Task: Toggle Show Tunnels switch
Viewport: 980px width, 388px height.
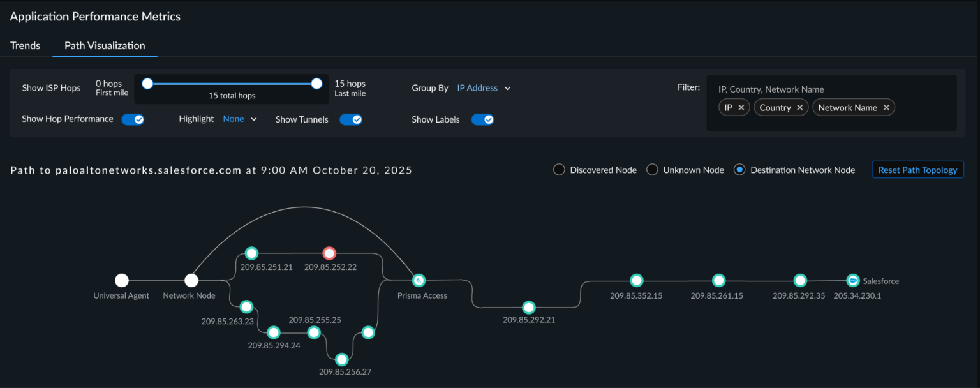Action: pyautogui.click(x=351, y=119)
